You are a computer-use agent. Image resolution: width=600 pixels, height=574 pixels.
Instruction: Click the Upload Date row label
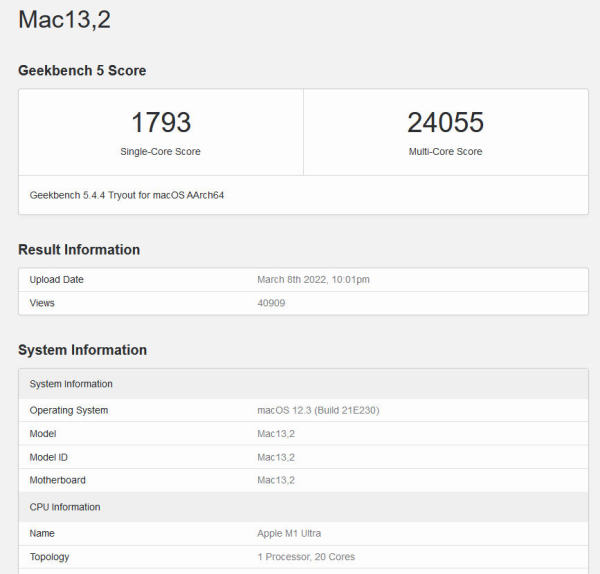pyautogui.click(x=57, y=280)
